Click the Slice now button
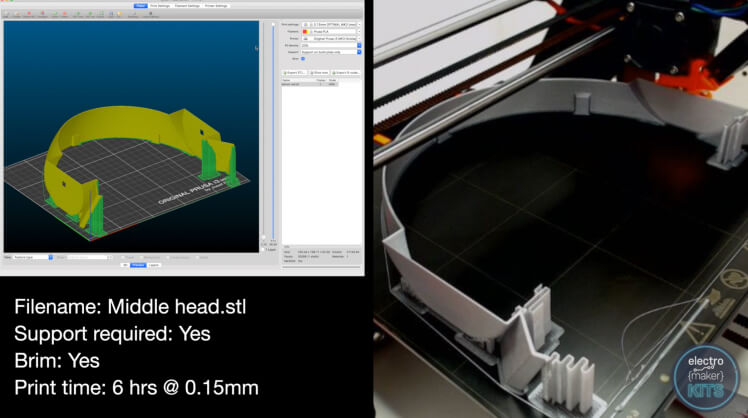748x418 pixels. pyautogui.click(x=320, y=72)
